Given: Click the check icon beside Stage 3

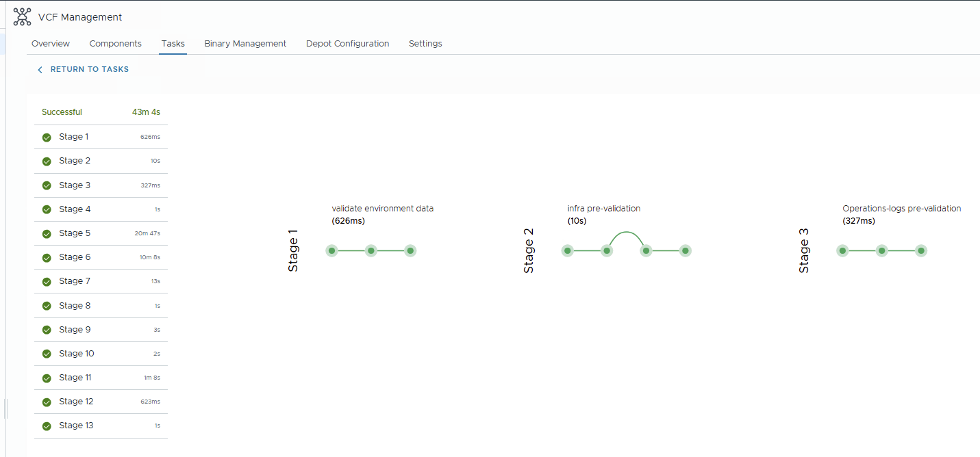Looking at the screenshot, I should coord(46,185).
